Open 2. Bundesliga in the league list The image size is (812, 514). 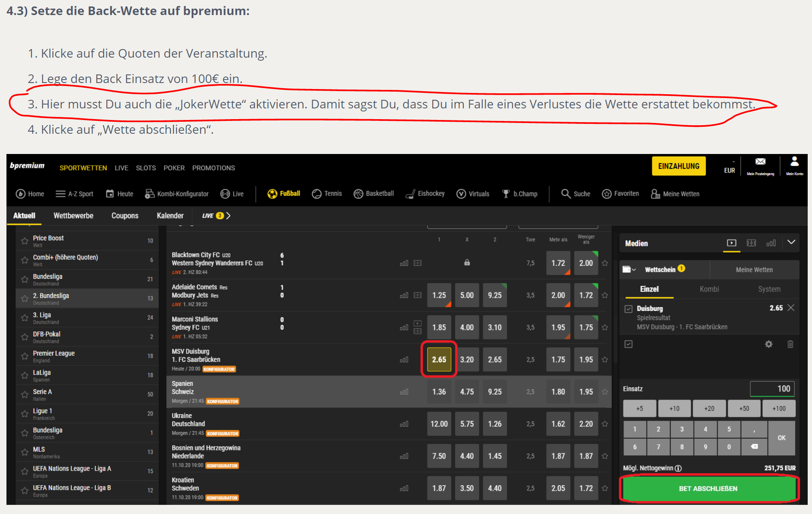tap(87, 299)
